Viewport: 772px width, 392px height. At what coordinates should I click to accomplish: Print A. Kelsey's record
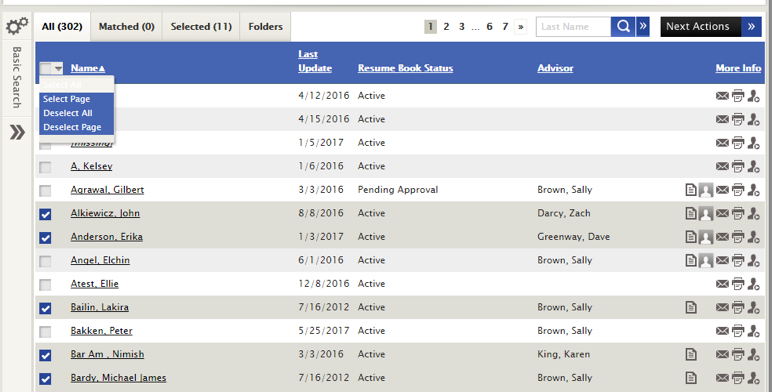point(738,166)
